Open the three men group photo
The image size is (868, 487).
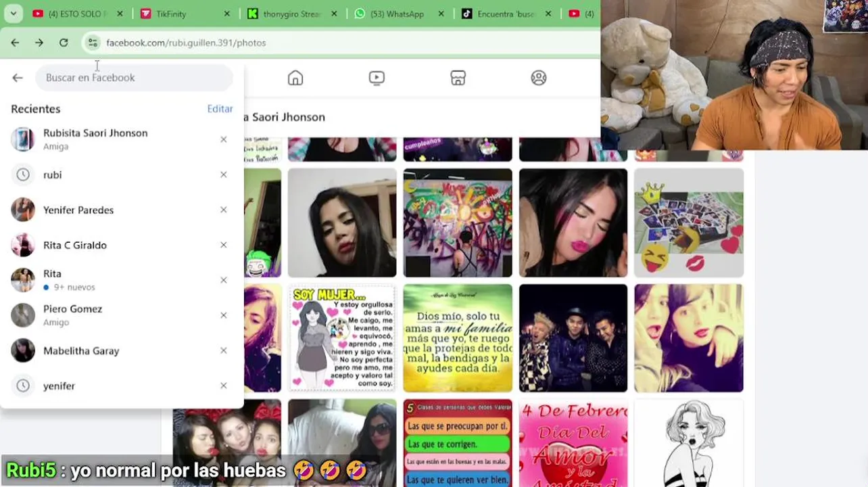click(573, 338)
